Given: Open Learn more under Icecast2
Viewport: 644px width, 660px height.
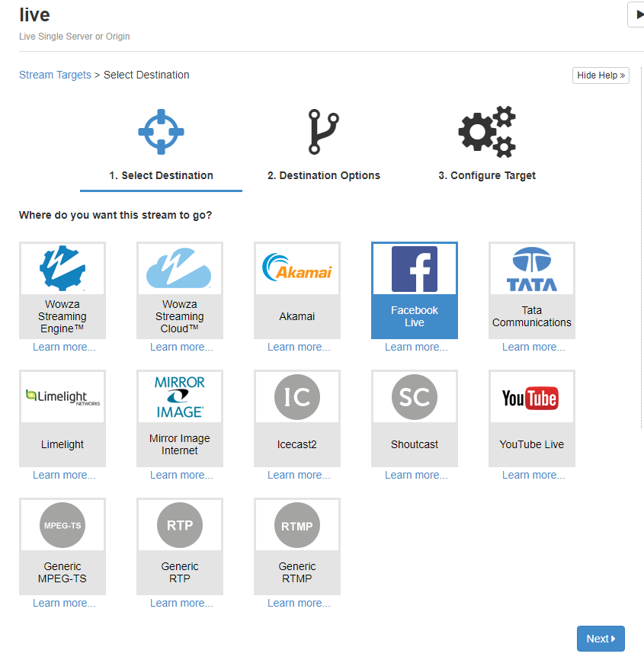Looking at the screenshot, I should [x=299, y=475].
